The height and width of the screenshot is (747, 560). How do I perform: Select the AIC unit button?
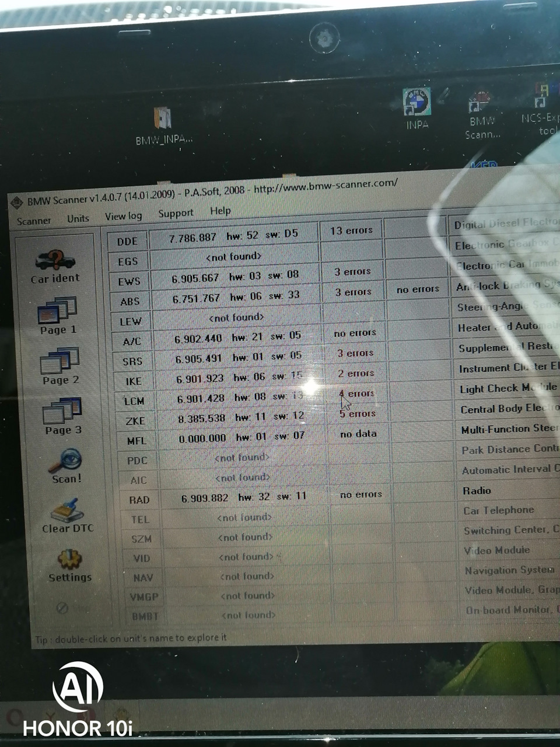pos(138,480)
